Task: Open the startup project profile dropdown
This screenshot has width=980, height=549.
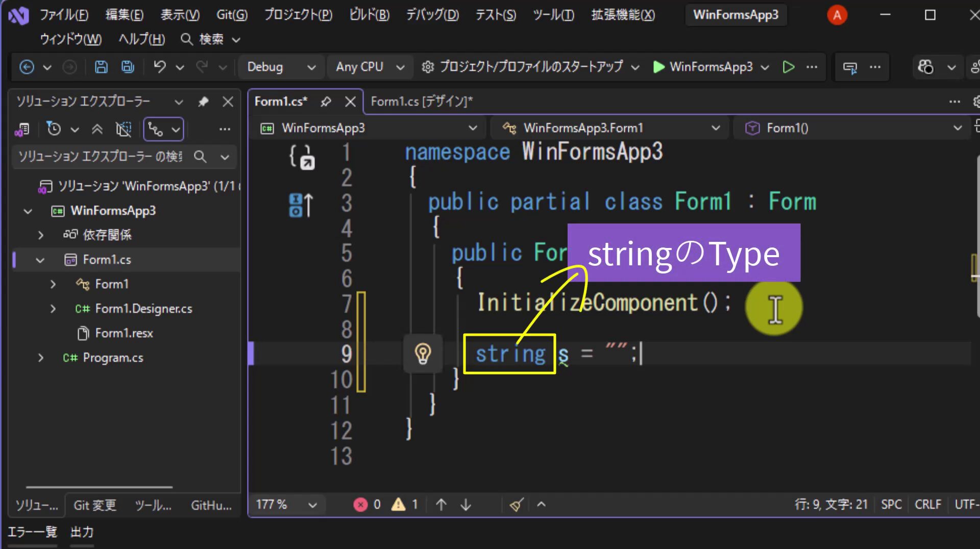Action: click(530, 67)
